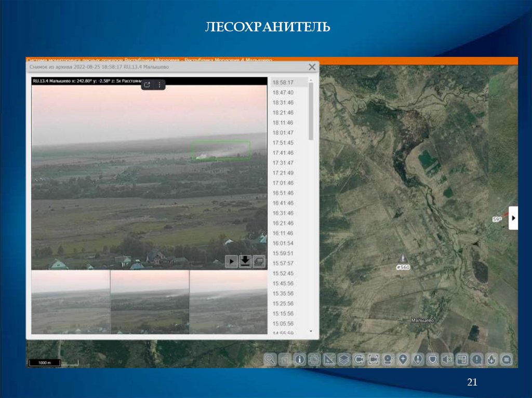The width and height of the screenshot is (532, 398).
Task: Toggle the split panel layout icon
Action: 462,359
